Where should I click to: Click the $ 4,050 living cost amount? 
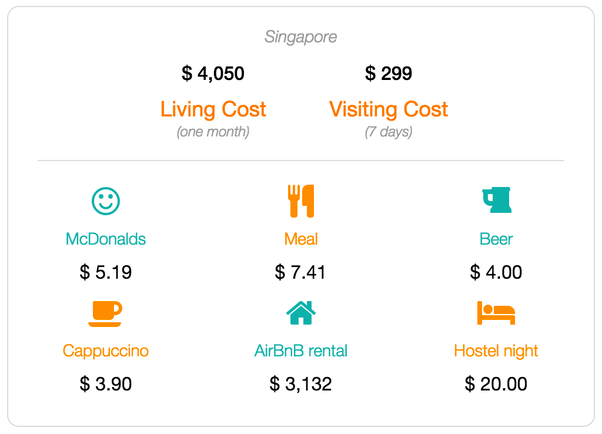213,73
